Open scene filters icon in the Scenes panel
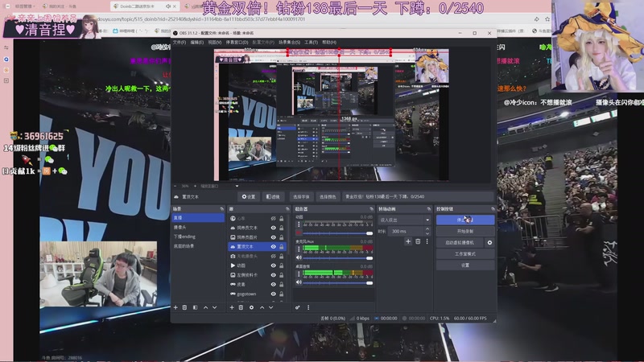 pyautogui.click(x=195, y=307)
